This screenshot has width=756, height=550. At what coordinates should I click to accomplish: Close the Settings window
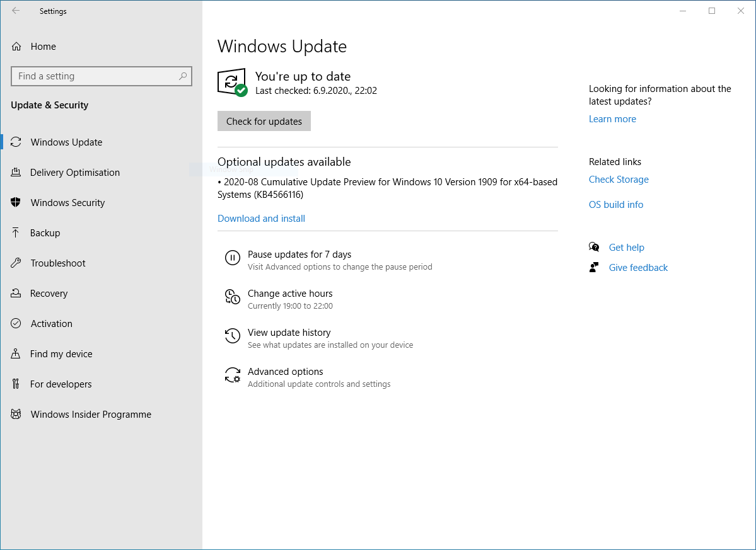point(741,11)
